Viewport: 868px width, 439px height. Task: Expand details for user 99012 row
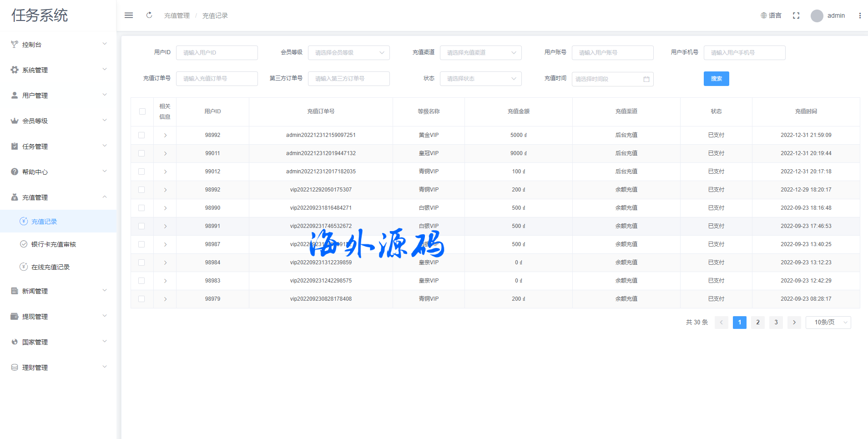tap(165, 172)
